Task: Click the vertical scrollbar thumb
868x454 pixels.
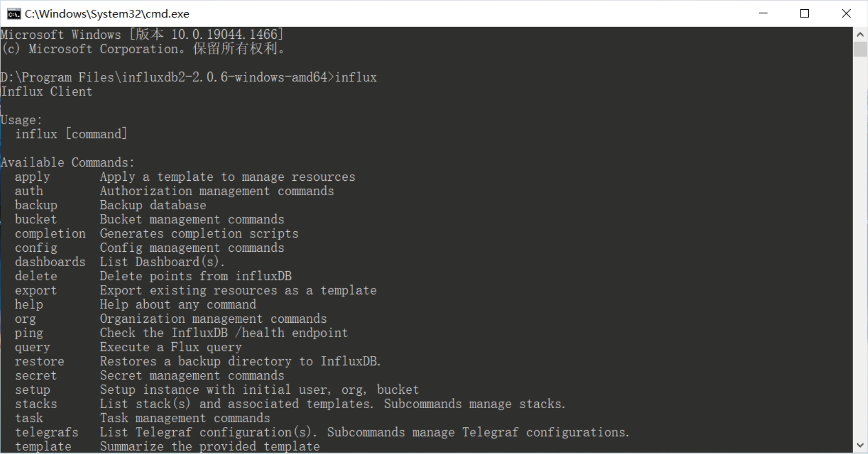Action: coord(860,50)
